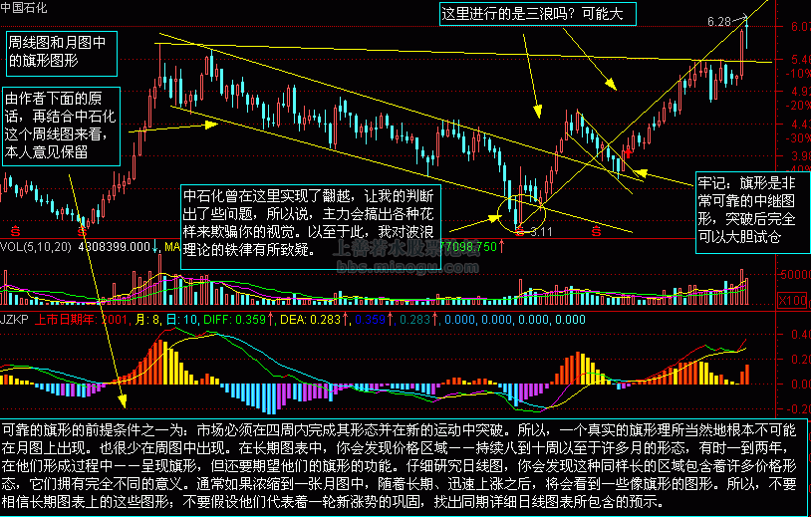The width and height of the screenshot is (812, 517).
Task: Click the -30% axis label
Action: pyautogui.click(x=797, y=138)
